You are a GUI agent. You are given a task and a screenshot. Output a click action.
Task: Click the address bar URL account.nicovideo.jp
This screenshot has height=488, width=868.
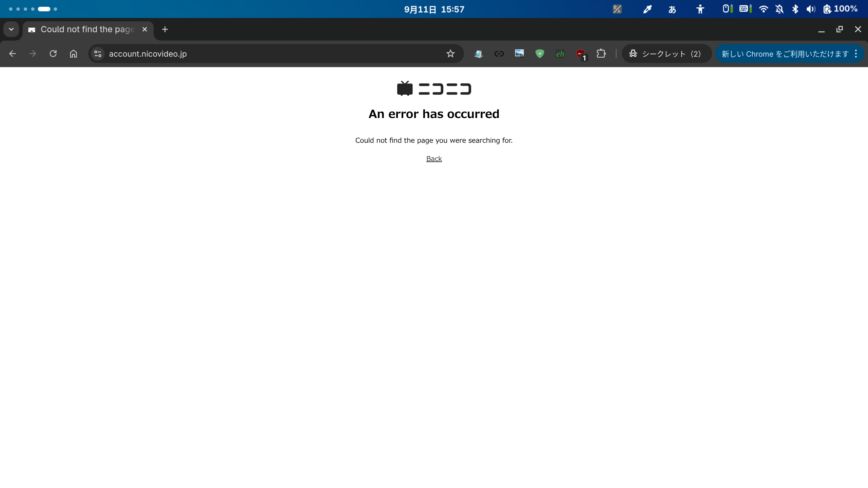click(x=148, y=54)
